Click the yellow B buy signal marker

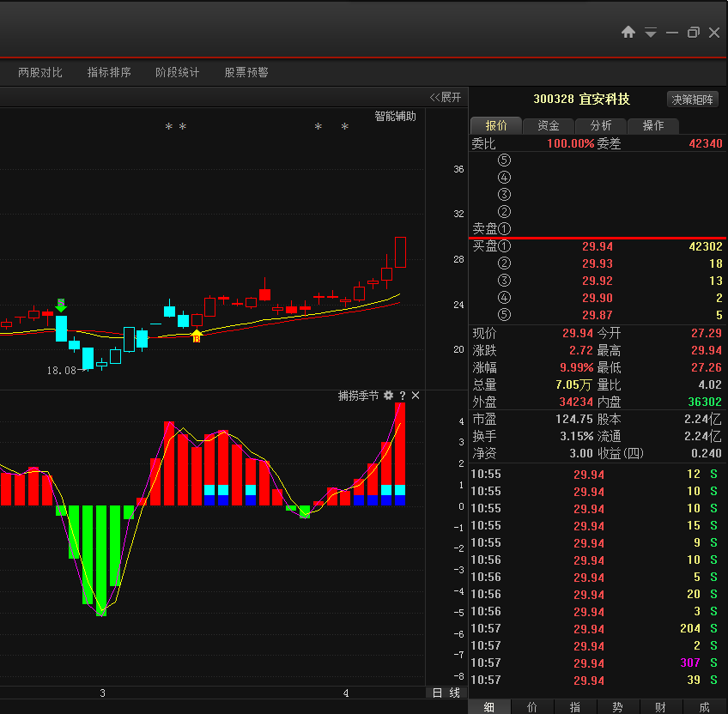(197, 336)
